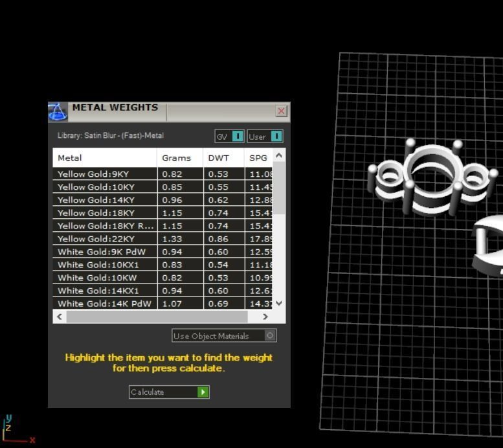
Task: Select the White Gold:10KW row
Action: pyautogui.click(x=162, y=278)
